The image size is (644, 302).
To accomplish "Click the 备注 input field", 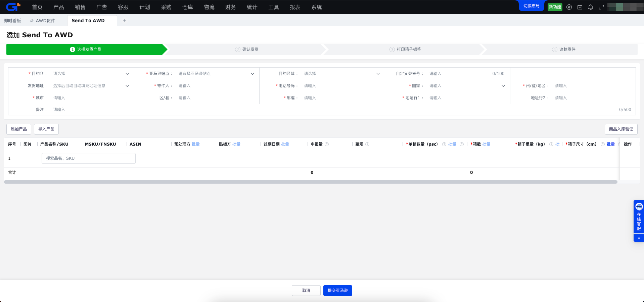I will point(342,110).
